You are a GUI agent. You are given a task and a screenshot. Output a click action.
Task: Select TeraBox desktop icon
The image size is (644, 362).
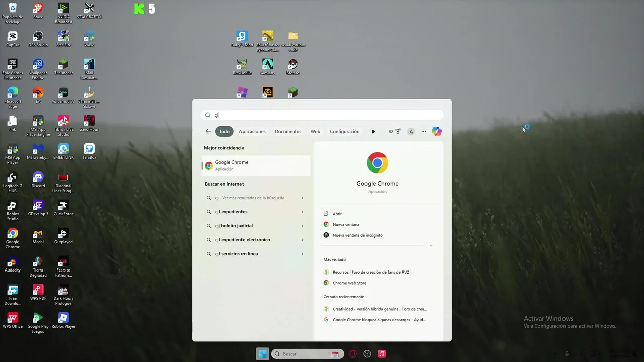[x=89, y=151]
